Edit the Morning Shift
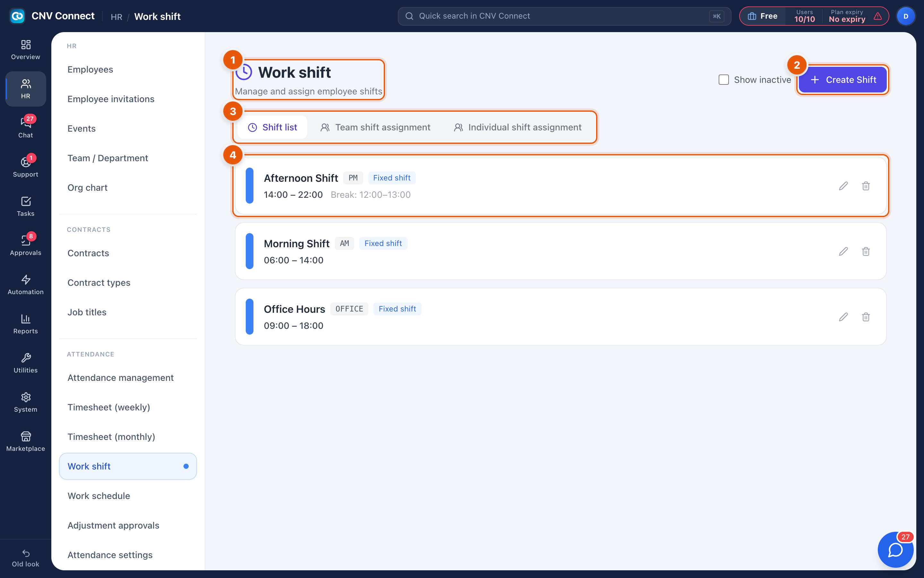Image resolution: width=924 pixels, height=578 pixels. pos(843,251)
